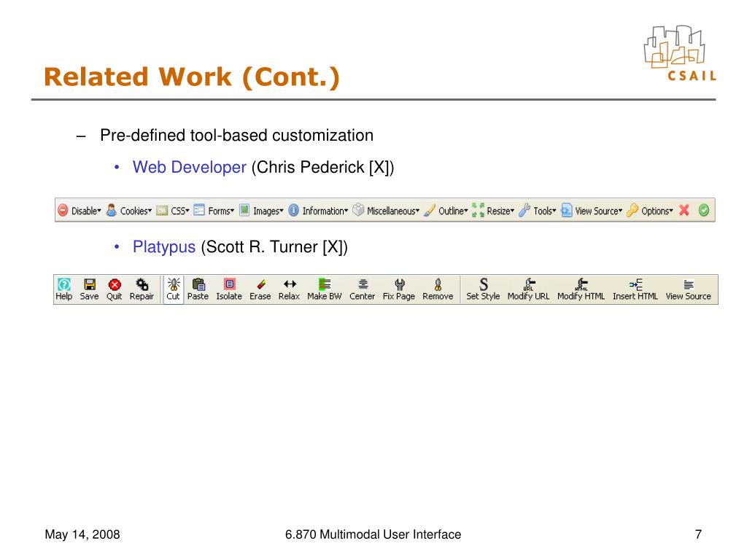
Task: Select the Relax arrows tool
Action: click(289, 289)
